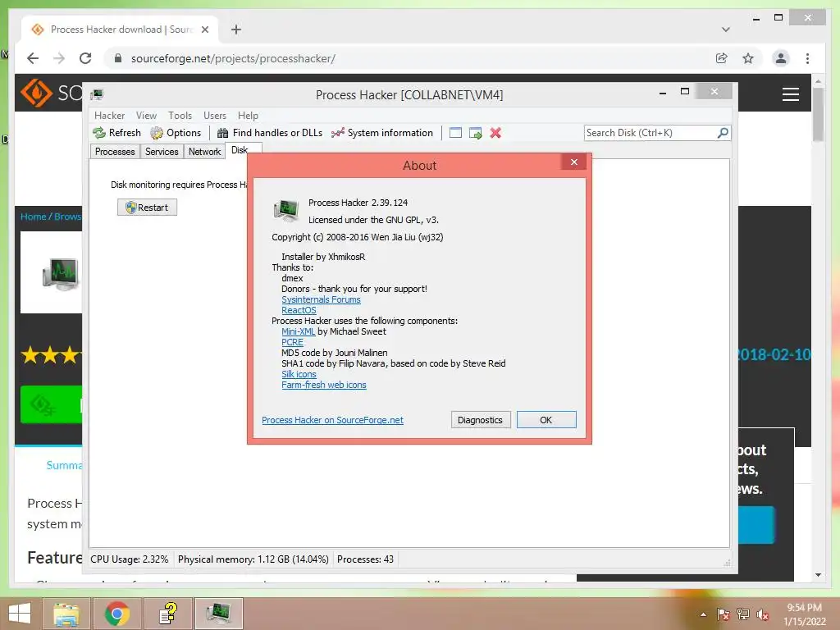Open Chrome from the taskbar

click(116, 614)
